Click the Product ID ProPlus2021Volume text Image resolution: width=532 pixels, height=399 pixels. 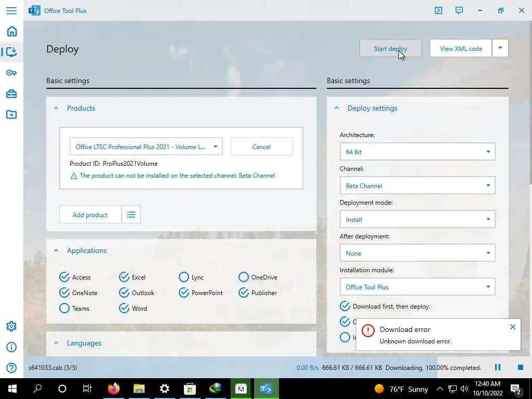coord(114,164)
